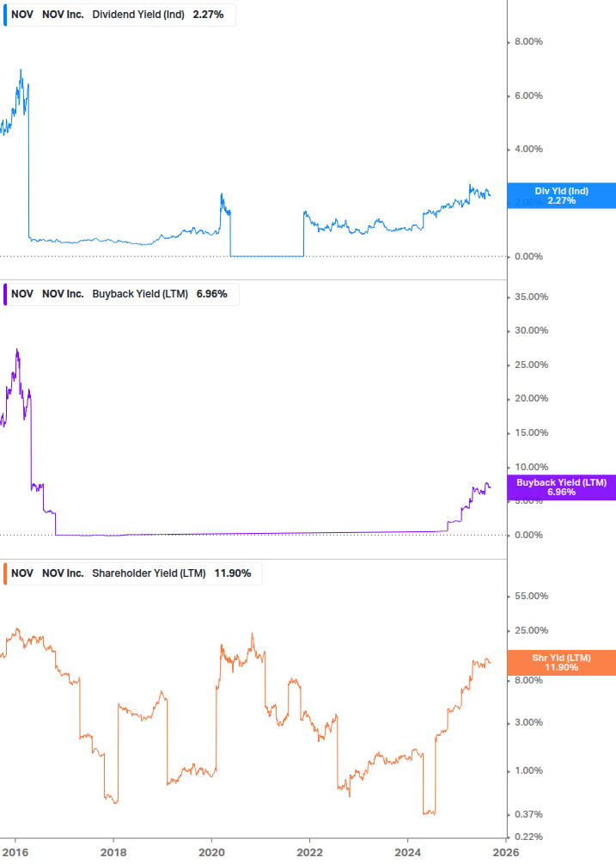Image resolution: width=616 pixels, height=864 pixels.
Task: Click the 0.00% tick on the dividend yield axis
Action: click(x=528, y=257)
